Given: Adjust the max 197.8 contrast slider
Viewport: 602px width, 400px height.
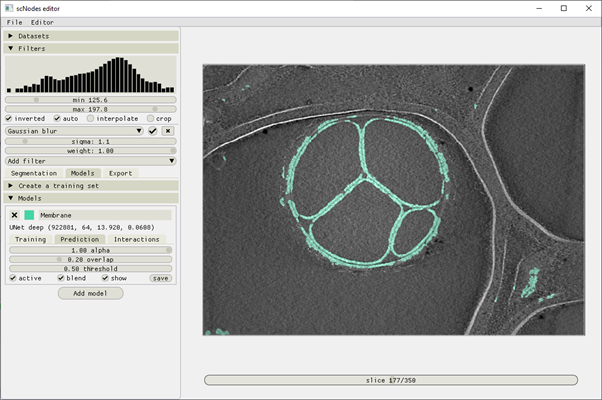Looking at the screenshot, I should coord(91,109).
